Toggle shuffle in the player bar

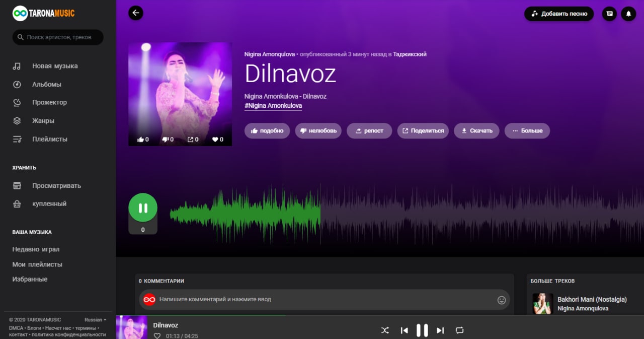point(385,330)
